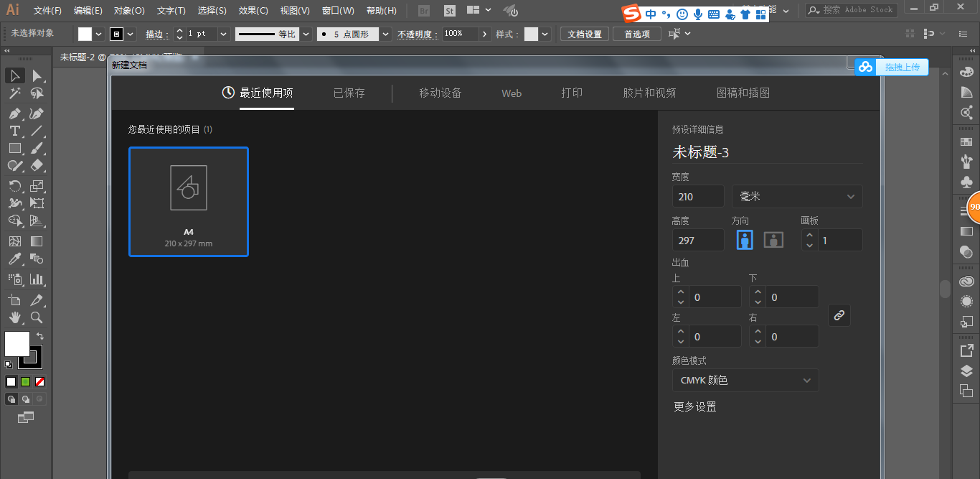
Task: Open the opacity 100% dropdown arrow
Action: point(485,34)
